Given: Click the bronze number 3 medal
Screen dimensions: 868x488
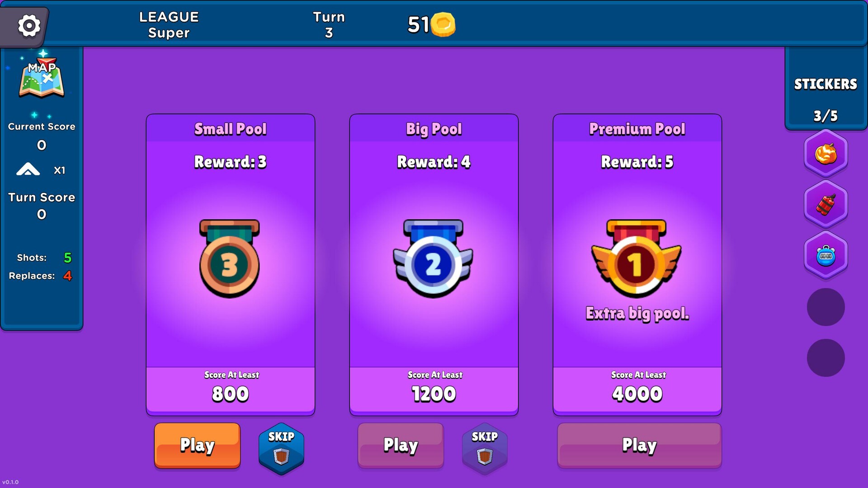Looking at the screenshot, I should click(230, 258).
